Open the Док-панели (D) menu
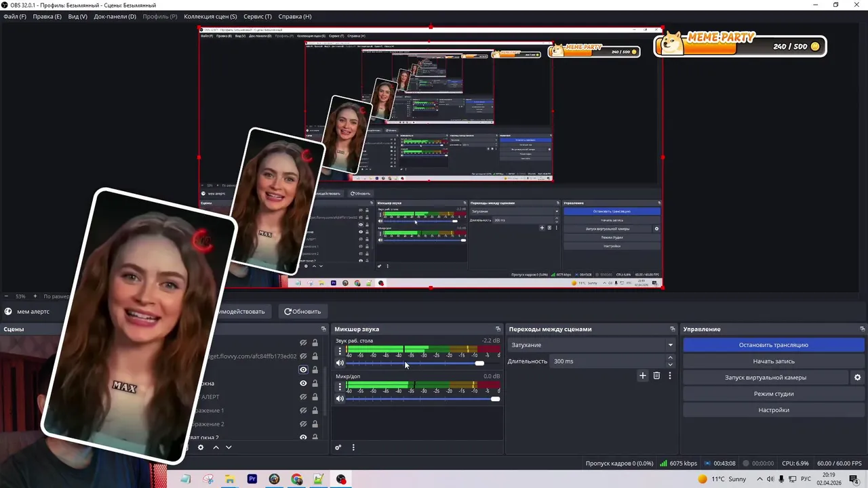868x488 pixels. click(x=115, y=16)
